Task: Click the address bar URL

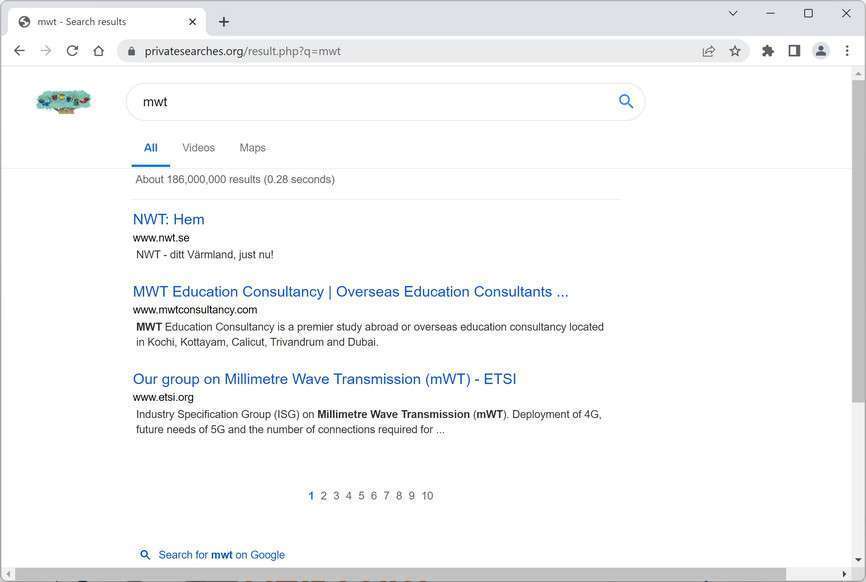Action: [x=242, y=51]
